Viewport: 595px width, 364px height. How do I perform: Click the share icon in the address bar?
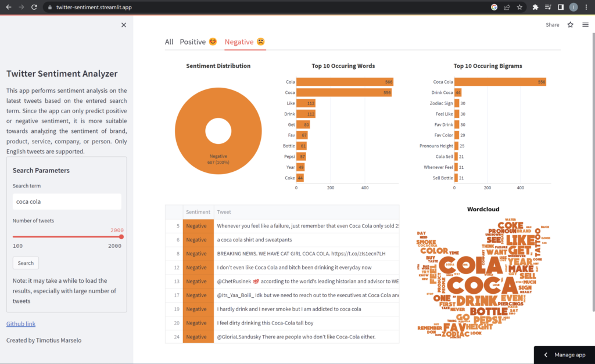(507, 8)
